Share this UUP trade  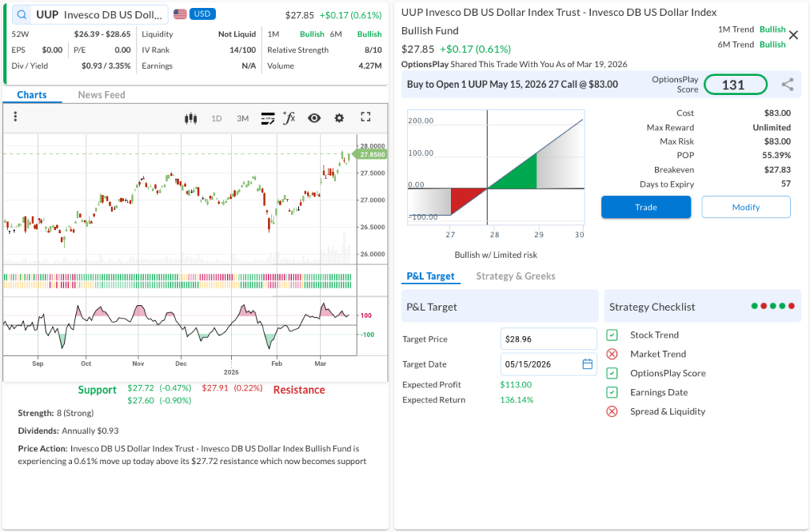(787, 85)
